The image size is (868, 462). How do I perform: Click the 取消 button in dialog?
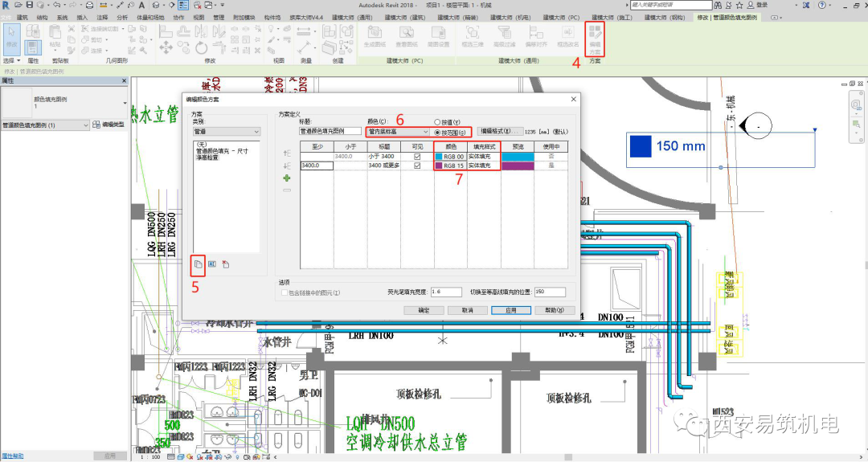tap(467, 310)
